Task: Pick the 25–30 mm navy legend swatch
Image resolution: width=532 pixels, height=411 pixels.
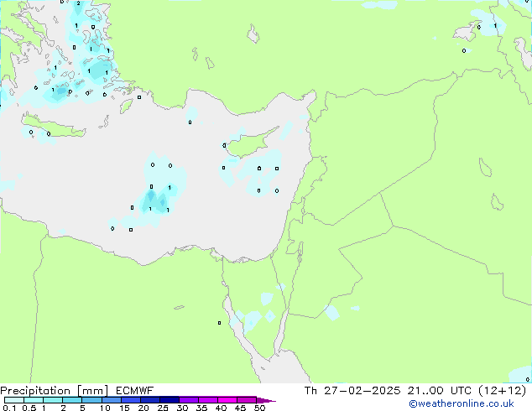Action: [170, 400]
